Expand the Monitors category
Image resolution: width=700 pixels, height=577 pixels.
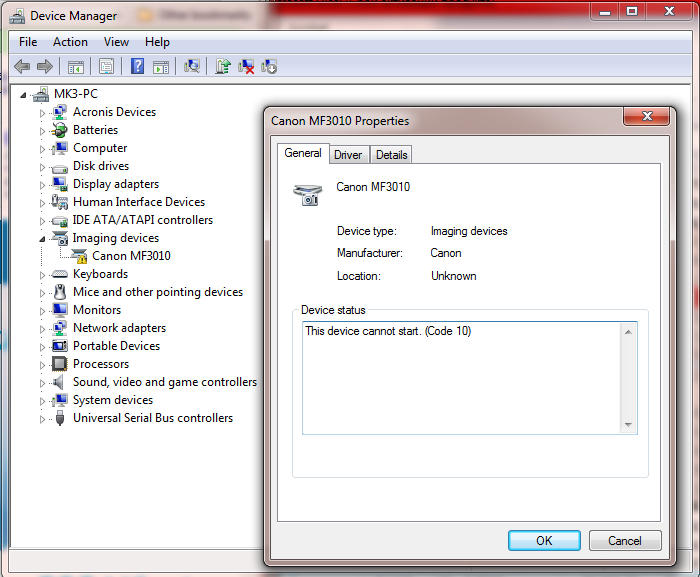pyautogui.click(x=42, y=311)
